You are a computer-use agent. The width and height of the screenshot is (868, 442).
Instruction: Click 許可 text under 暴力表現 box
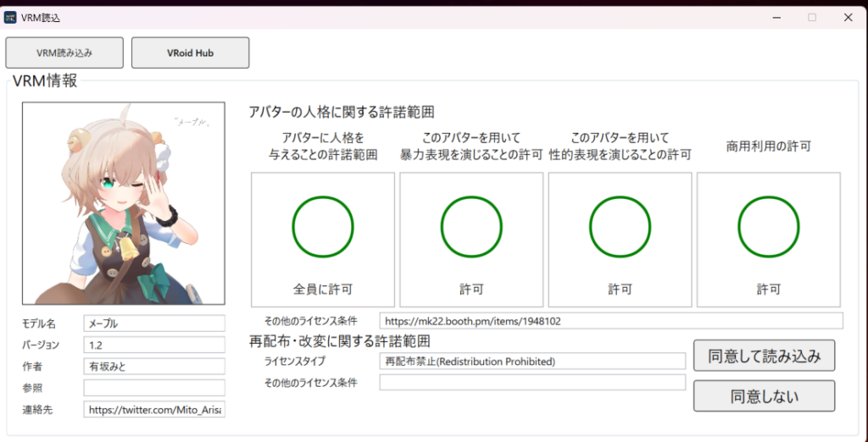[471, 289]
